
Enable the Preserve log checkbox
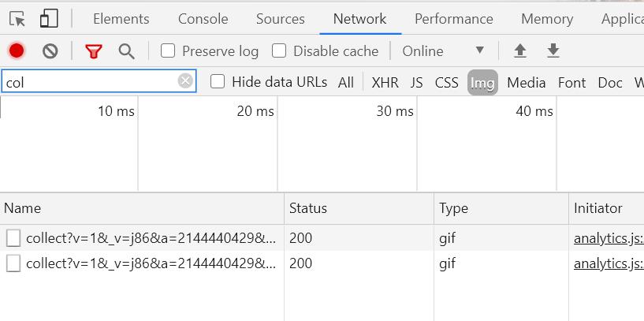[x=168, y=51]
